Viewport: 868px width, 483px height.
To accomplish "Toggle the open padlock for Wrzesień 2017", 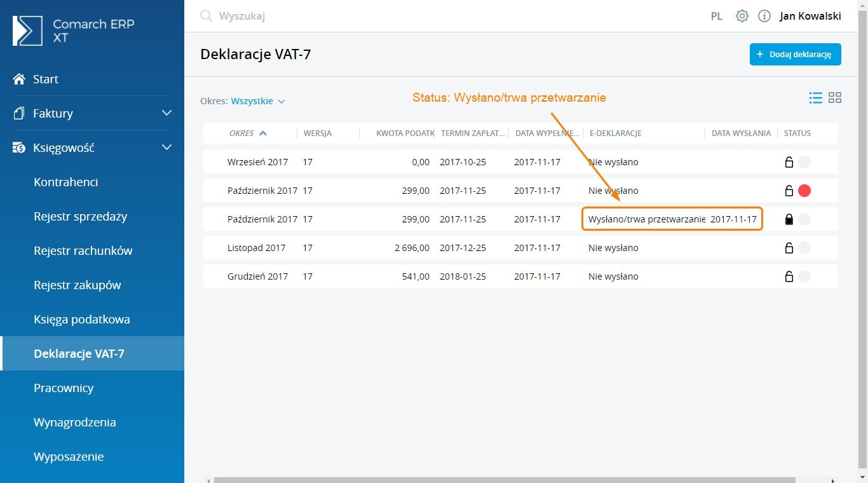I will (789, 162).
